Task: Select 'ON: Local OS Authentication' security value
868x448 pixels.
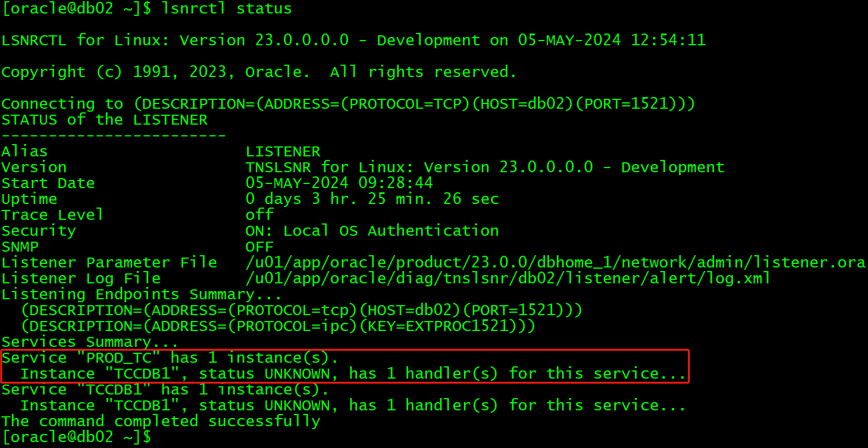Action: (x=372, y=231)
